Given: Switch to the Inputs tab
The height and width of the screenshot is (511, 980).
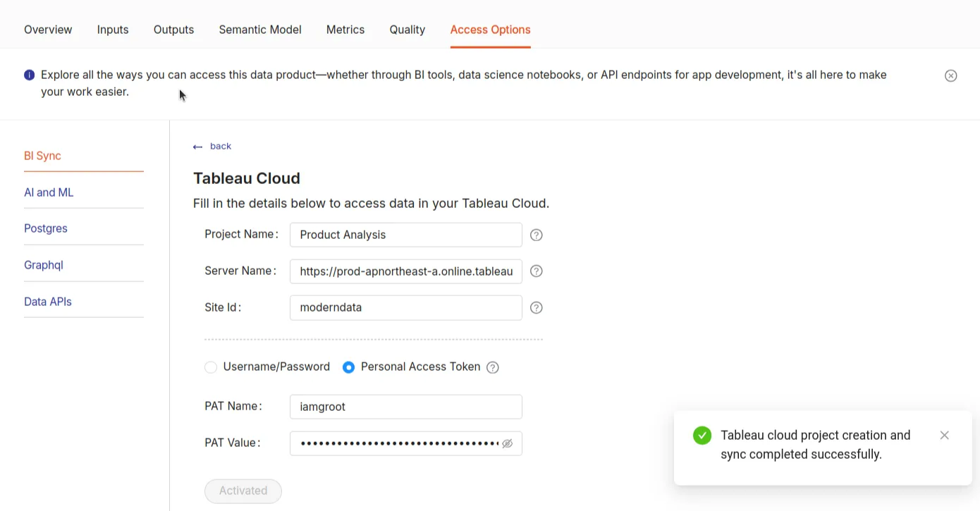Looking at the screenshot, I should coord(113,30).
